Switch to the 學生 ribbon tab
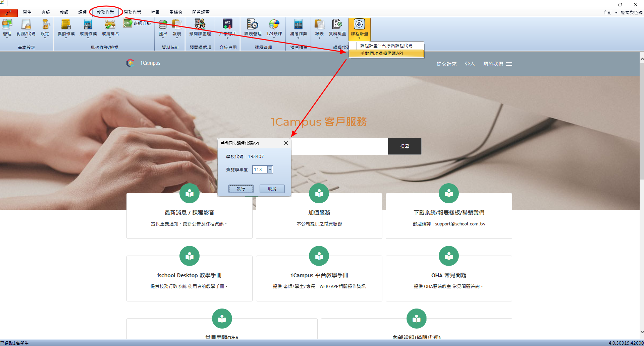This screenshot has height=346, width=644. coord(27,12)
